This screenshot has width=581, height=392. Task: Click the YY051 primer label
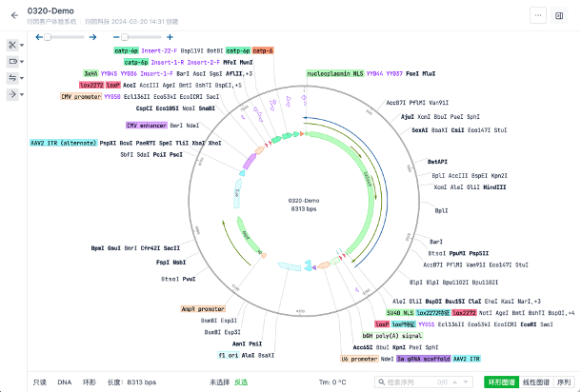click(x=427, y=324)
